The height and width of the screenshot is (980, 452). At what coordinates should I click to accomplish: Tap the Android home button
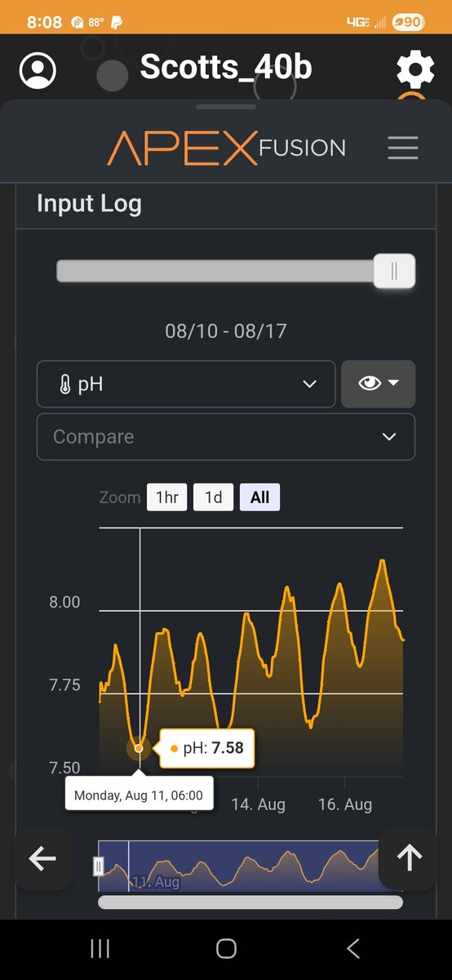click(x=226, y=948)
